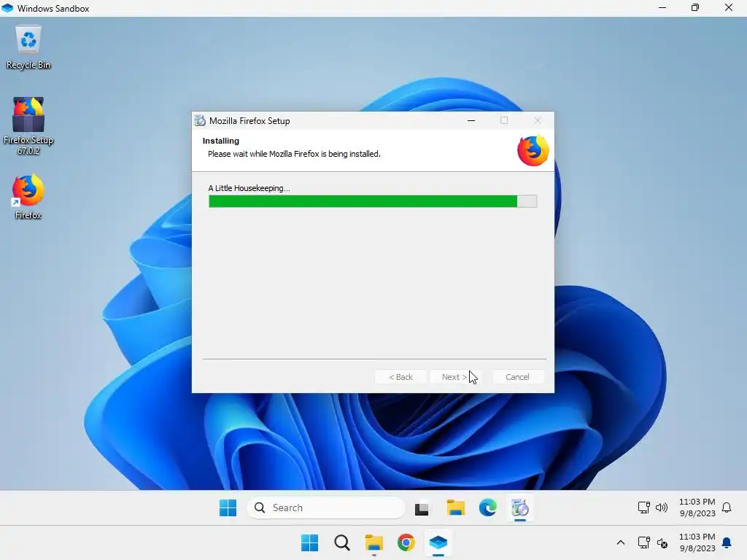Open the host Start menu button
The height and width of the screenshot is (560, 747).
[309, 542]
